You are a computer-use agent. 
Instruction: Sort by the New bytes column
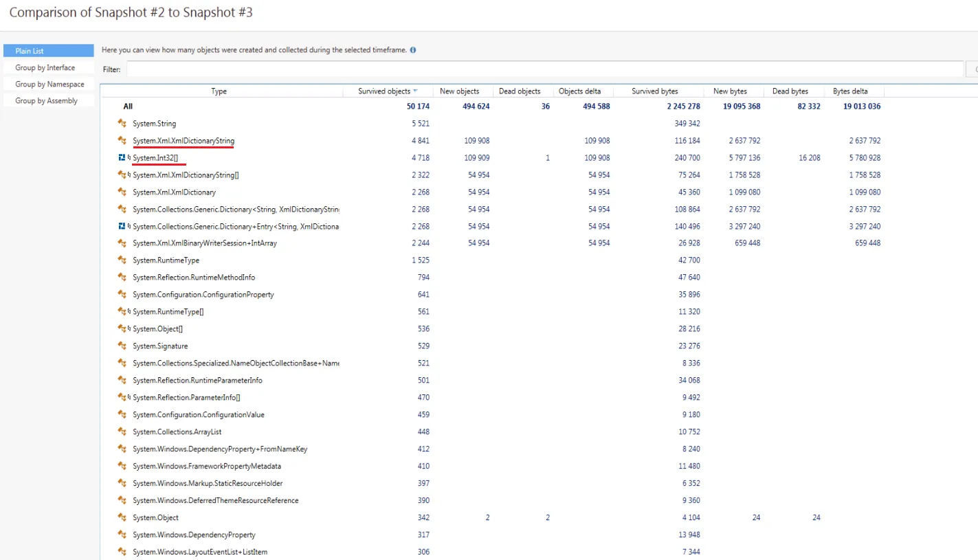pyautogui.click(x=730, y=91)
